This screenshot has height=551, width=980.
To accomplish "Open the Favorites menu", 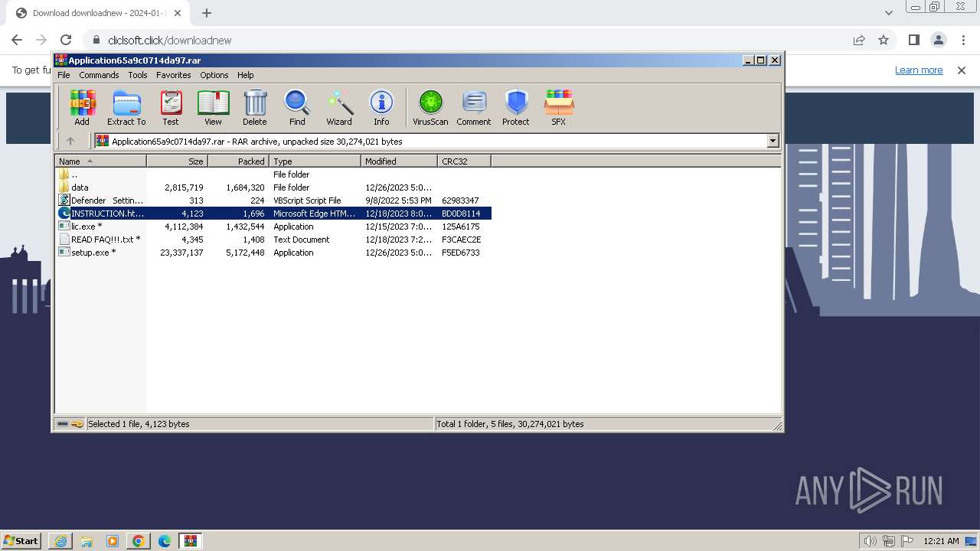I will coord(174,75).
